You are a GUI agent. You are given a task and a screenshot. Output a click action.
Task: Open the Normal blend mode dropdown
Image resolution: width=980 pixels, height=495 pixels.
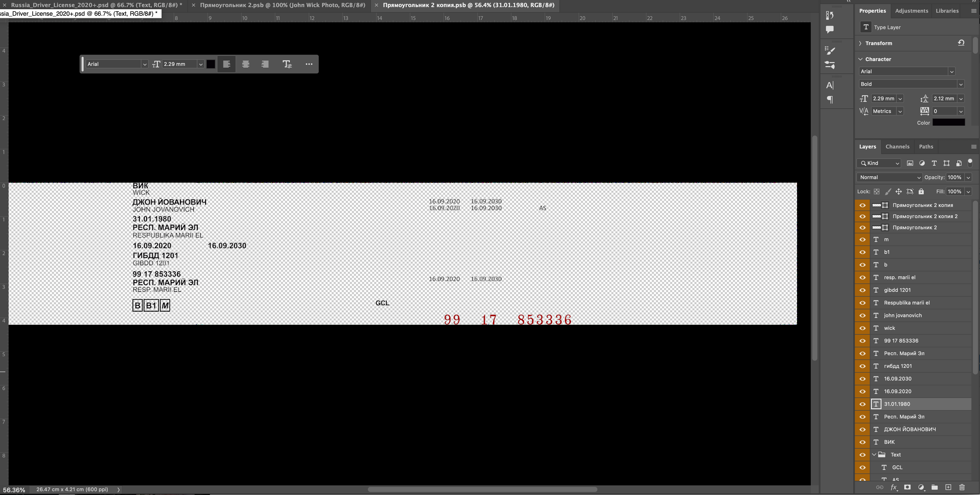pyautogui.click(x=889, y=177)
